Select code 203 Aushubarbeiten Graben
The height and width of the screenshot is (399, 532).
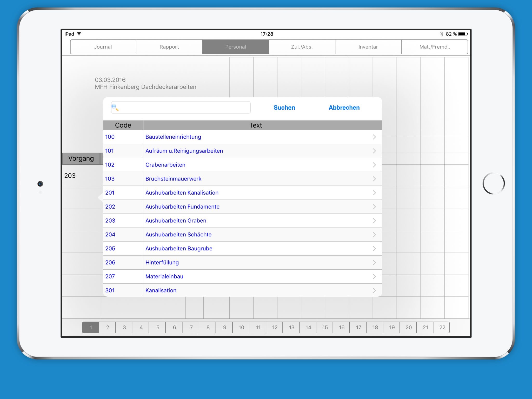pyautogui.click(x=176, y=221)
